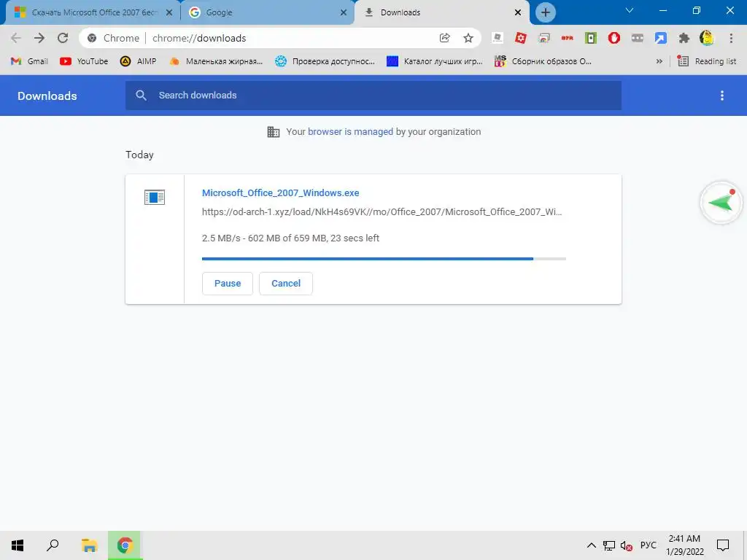
Task: Click the red gear extension icon
Action: [x=521, y=38]
